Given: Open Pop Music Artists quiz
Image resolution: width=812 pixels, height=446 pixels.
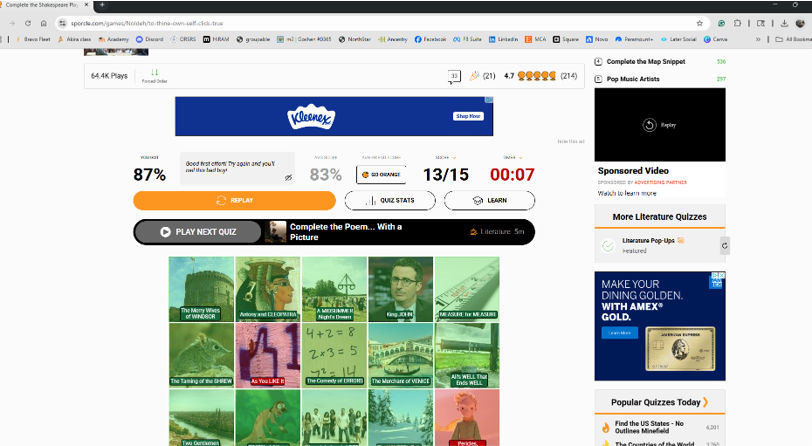Looking at the screenshot, I should [633, 79].
